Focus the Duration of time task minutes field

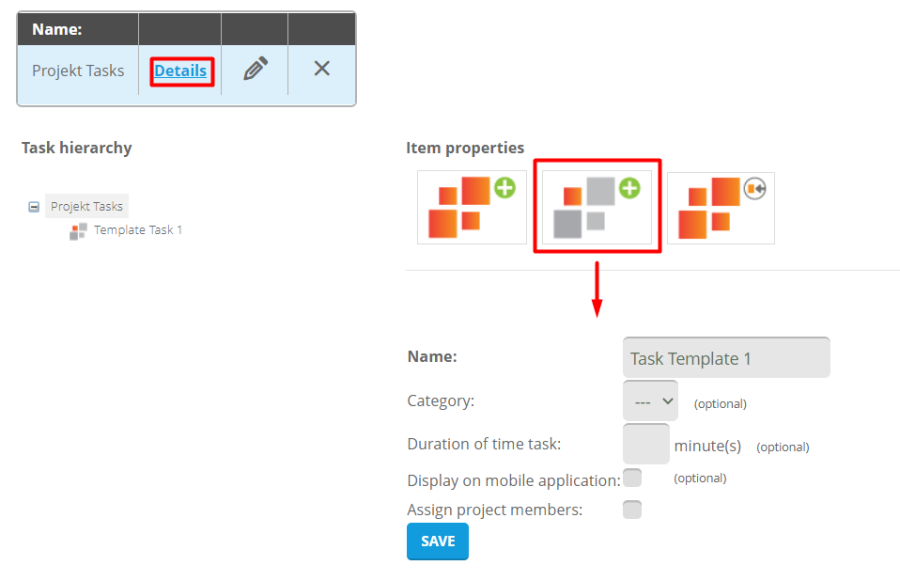click(x=645, y=445)
